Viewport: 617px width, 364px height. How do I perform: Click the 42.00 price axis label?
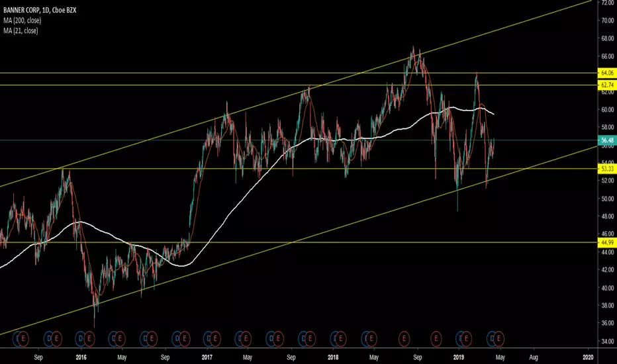tap(608, 270)
